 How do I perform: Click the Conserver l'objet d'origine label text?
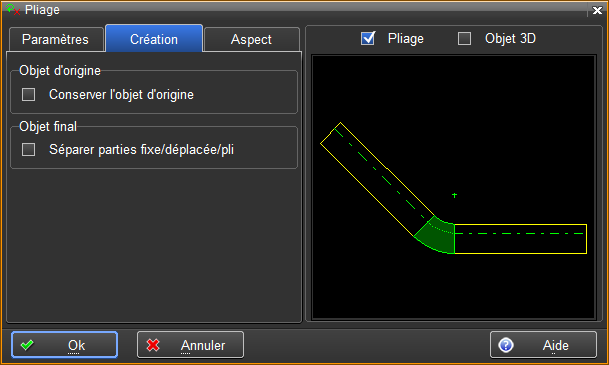[121, 94]
